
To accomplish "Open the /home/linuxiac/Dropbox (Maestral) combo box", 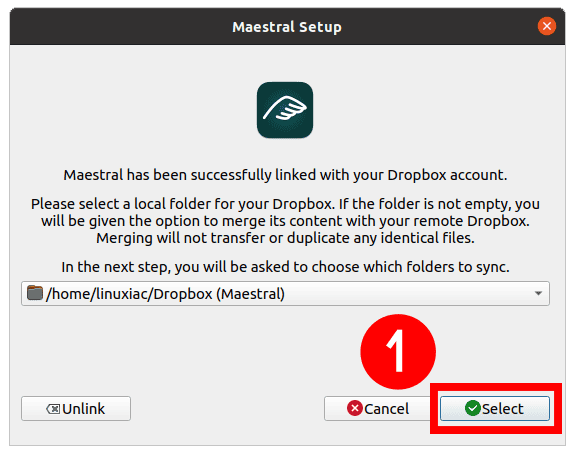I will 285,293.
